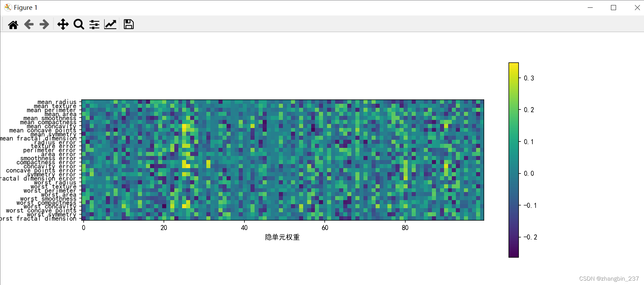
Task: Click the yellow top of the colorbar
Action: point(514,66)
